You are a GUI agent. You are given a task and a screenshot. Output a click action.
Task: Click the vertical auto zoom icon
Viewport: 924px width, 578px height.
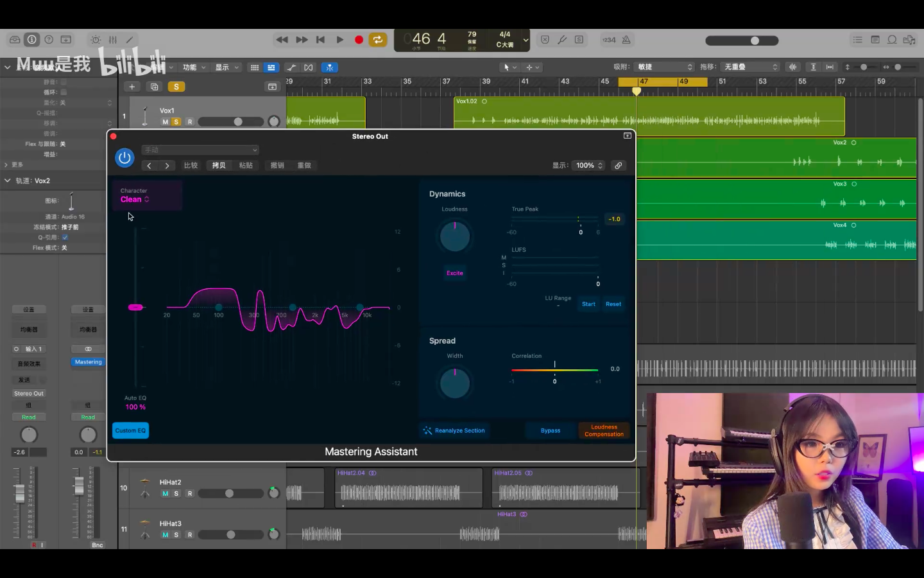coord(813,67)
